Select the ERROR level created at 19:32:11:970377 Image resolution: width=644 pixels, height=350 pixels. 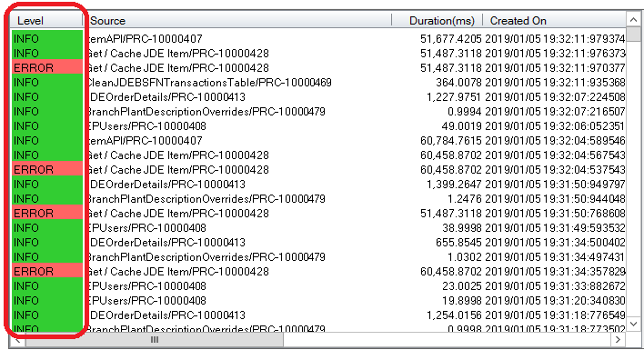(x=46, y=67)
